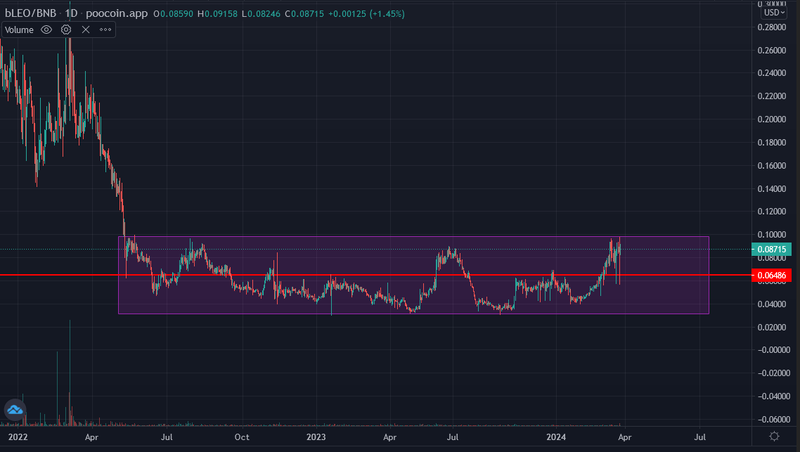Select the Volume indicator label
The height and width of the screenshot is (452, 800).
point(20,30)
